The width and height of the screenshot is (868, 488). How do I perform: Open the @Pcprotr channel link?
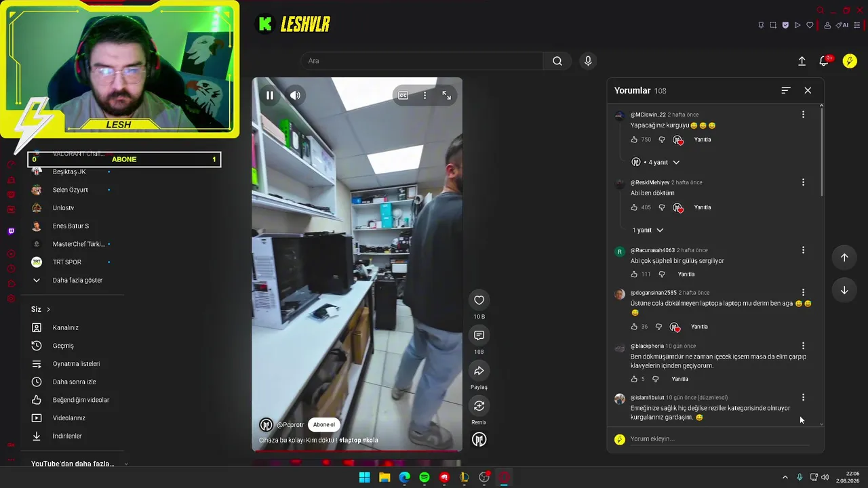pyautogui.click(x=290, y=425)
